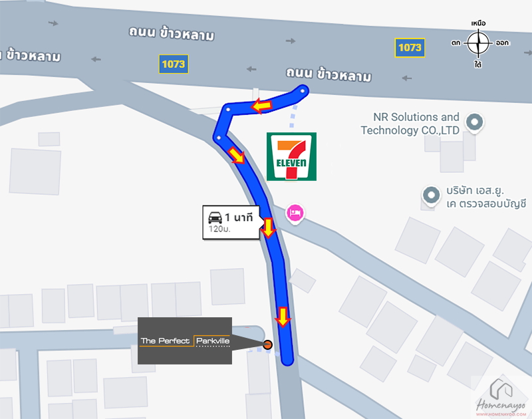Click the blue route end point
The image size is (532, 419).
point(287,360)
